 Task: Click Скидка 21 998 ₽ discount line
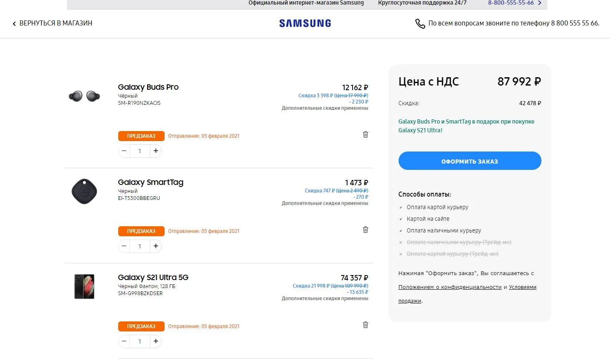pos(330,286)
